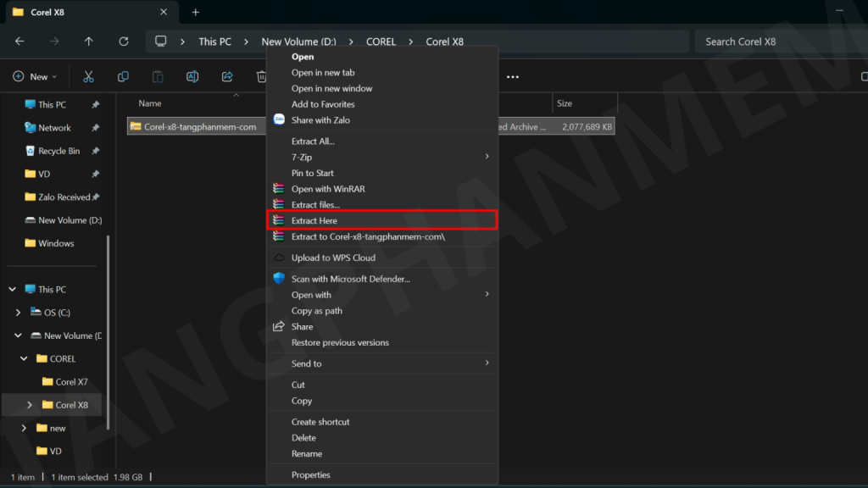Open the See more three-dots menu
This screenshot has height=488, width=868.
(x=512, y=76)
